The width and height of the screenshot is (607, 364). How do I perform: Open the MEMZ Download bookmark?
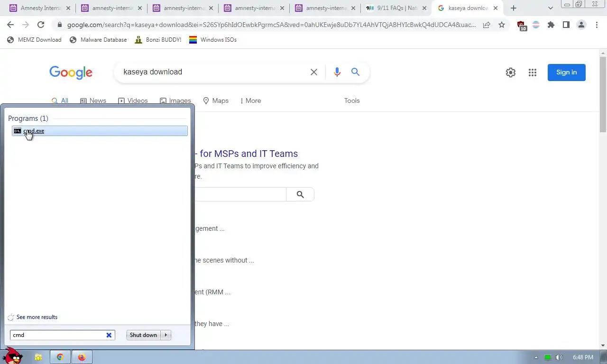34,40
